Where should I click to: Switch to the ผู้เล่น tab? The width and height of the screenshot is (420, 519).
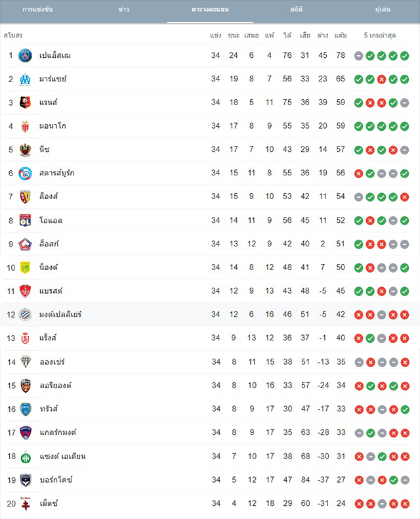pyautogui.click(x=383, y=9)
